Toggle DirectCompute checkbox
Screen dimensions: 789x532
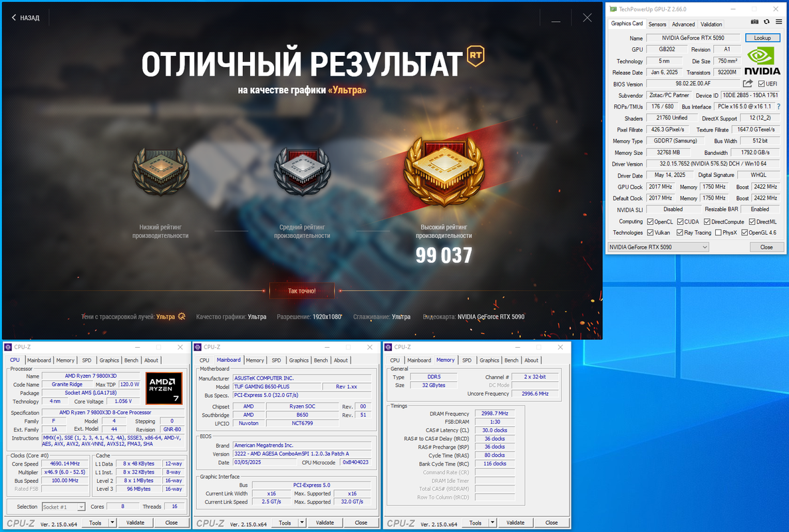coord(707,221)
